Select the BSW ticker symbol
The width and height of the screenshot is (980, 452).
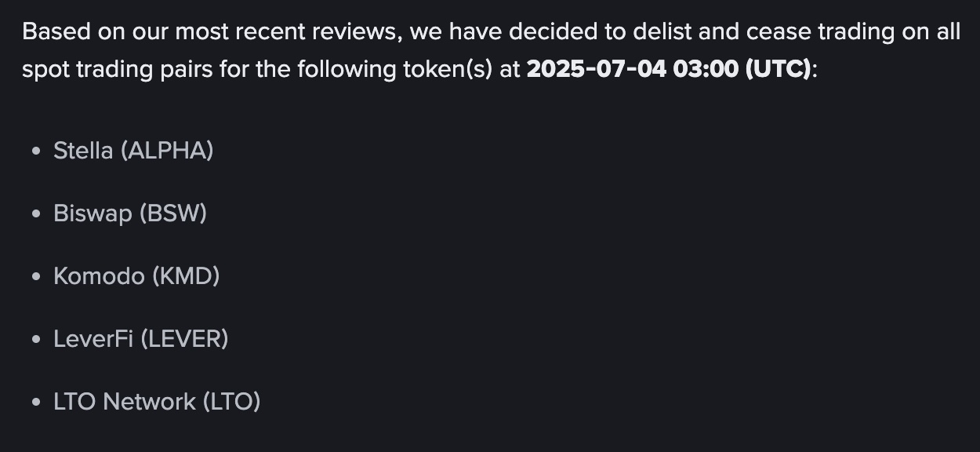click(173, 213)
